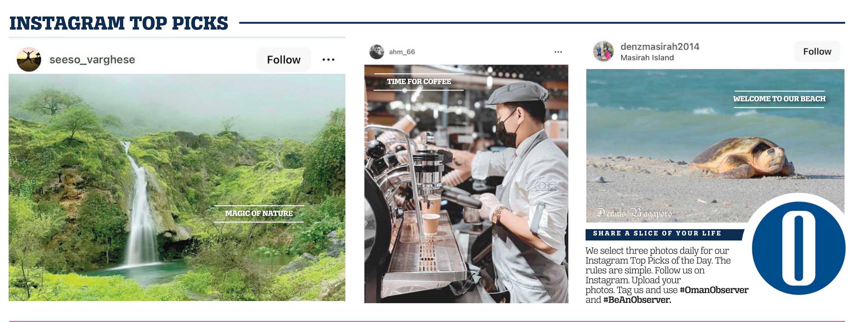This screenshot has height=322, width=868.
Task: Follow the seeso_varghese account
Action: click(284, 59)
